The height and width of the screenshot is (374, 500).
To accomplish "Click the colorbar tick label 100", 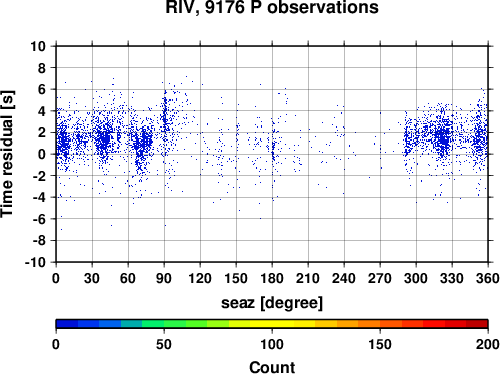I will (x=272, y=345).
